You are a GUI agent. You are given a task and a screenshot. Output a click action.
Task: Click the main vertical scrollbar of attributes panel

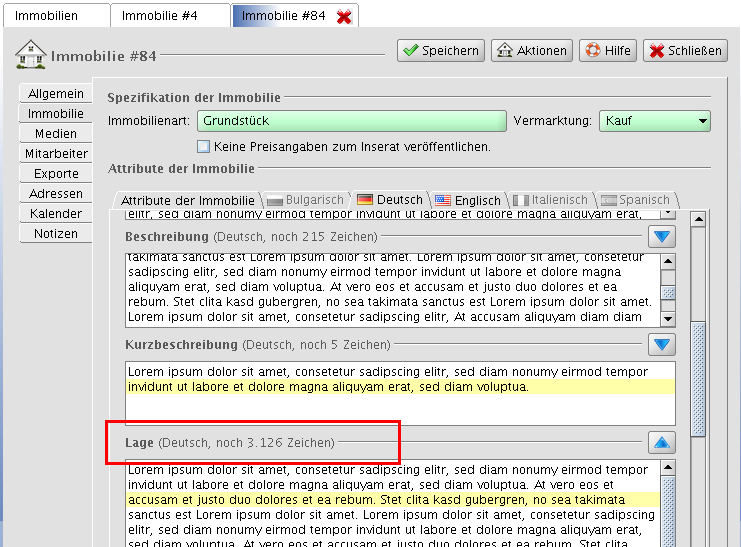click(698, 380)
